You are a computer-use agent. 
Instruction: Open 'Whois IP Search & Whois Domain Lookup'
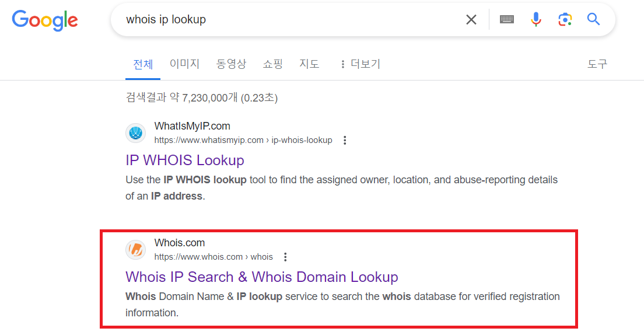261,277
